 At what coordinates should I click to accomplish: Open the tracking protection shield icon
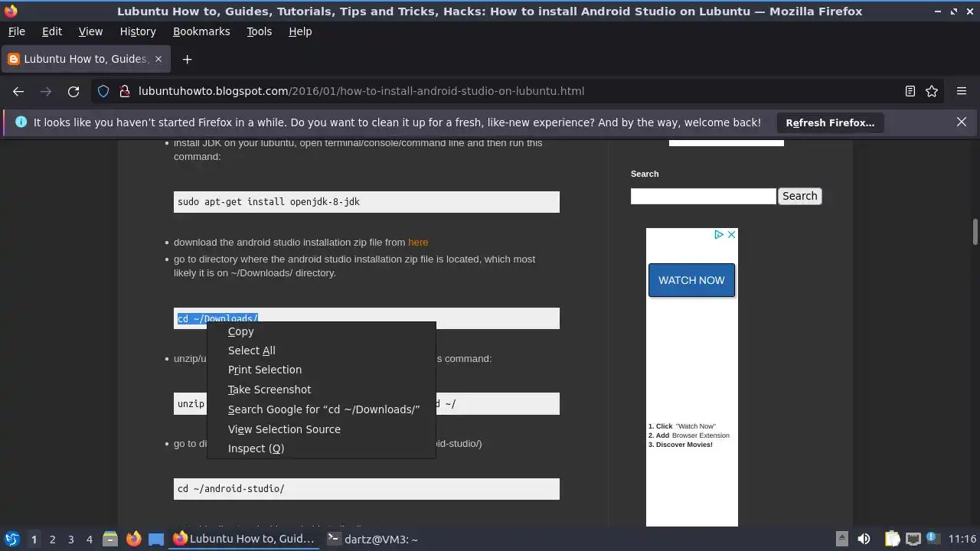(x=103, y=91)
